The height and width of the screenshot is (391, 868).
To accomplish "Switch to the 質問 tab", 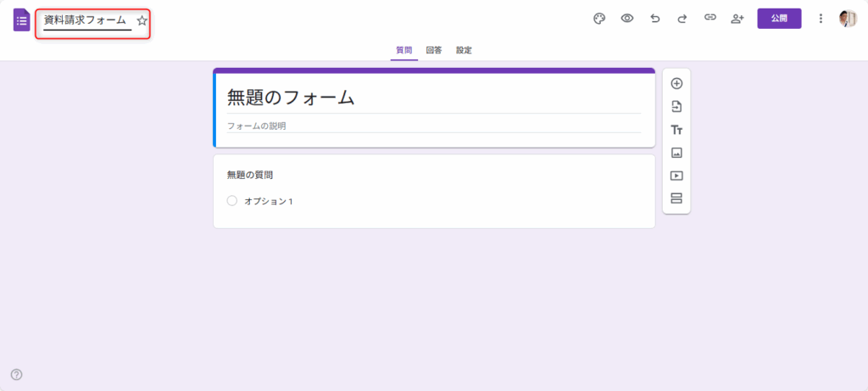I will coord(404,50).
